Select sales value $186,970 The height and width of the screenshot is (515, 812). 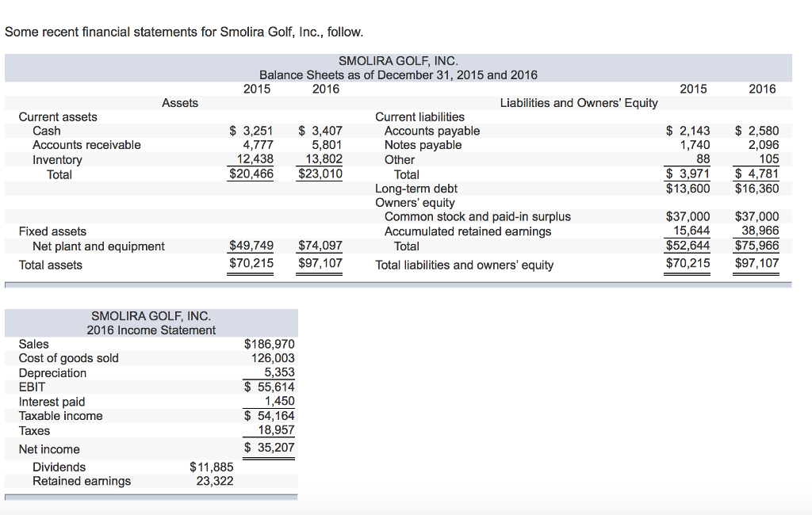coord(270,344)
